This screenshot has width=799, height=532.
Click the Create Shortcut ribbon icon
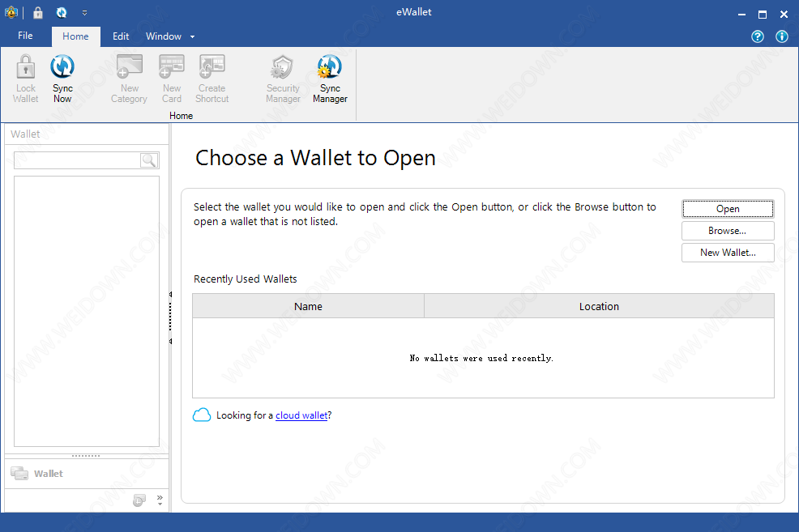pos(212,79)
